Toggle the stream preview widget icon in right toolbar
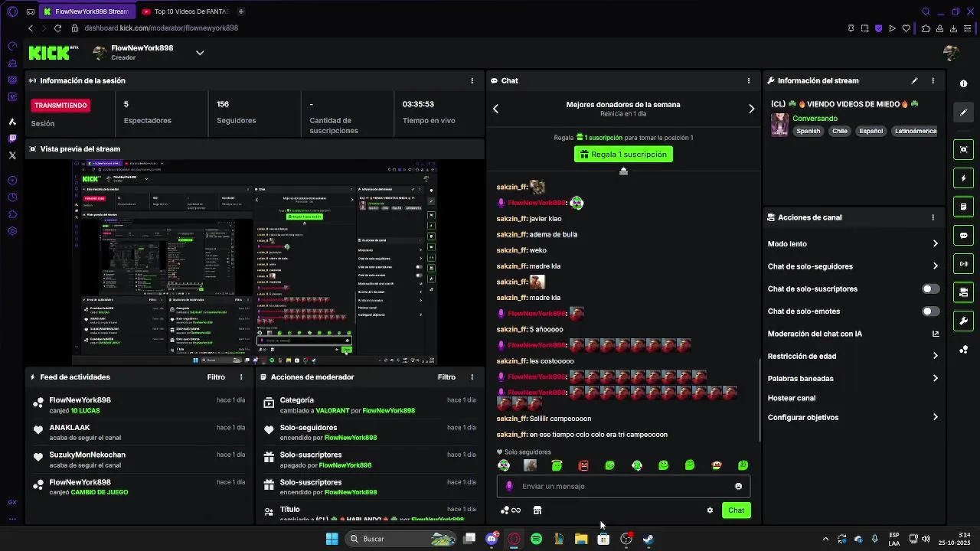This screenshot has height=551, width=980. click(x=964, y=149)
